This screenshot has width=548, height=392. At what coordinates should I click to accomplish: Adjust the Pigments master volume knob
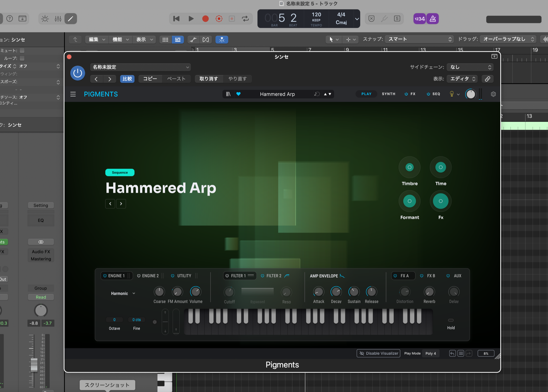pos(470,94)
